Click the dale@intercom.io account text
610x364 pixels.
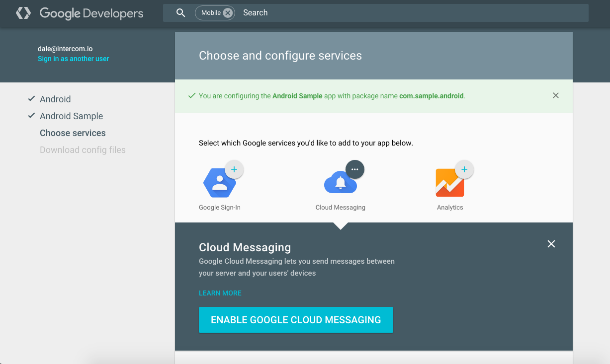pyautogui.click(x=65, y=49)
